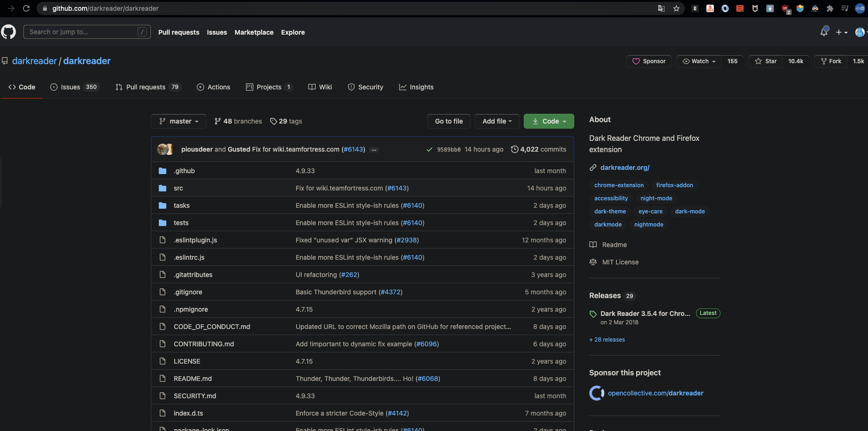Image resolution: width=868 pixels, height=431 pixels.
Task: Click the browser address bar URL
Action: [105, 8]
